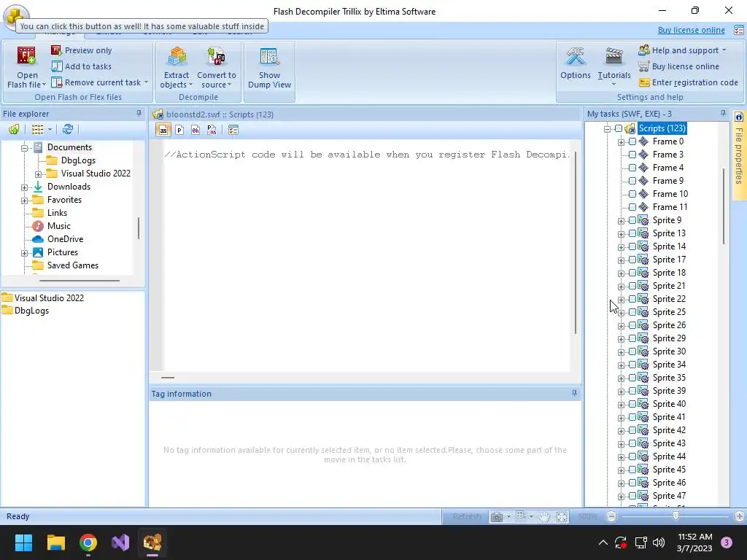Show Dump View

(x=269, y=66)
